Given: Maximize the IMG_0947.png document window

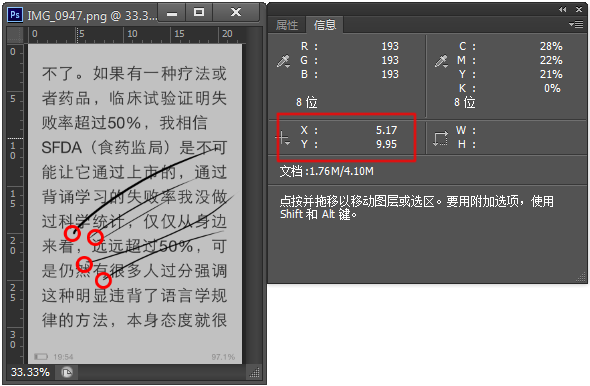Looking at the screenshot, I should coord(199,12).
